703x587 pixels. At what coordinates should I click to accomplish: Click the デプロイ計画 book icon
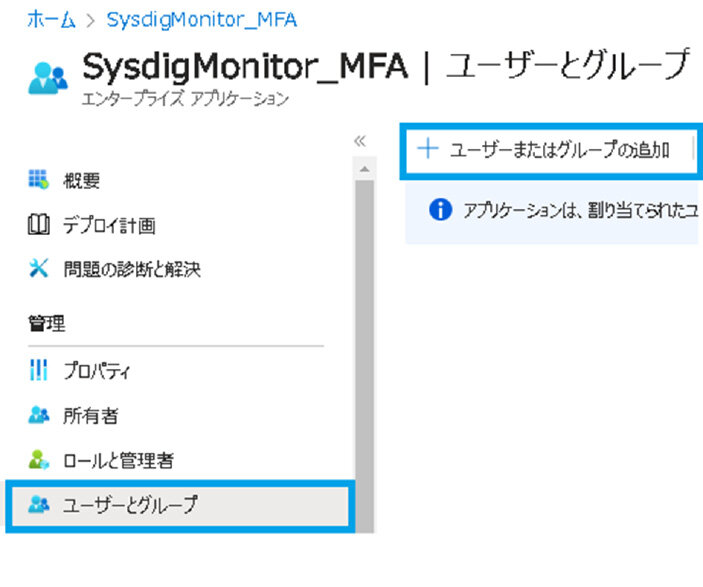click(x=38, y=225)
